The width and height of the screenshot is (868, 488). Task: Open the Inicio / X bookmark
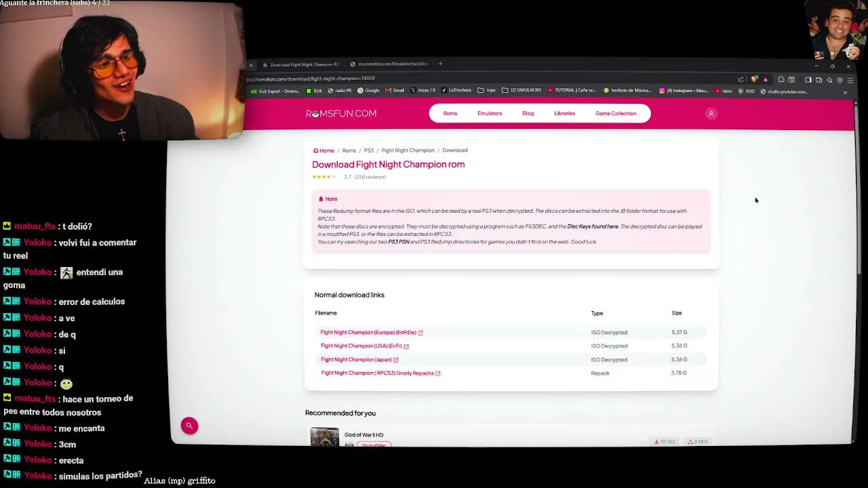(423, 91)
